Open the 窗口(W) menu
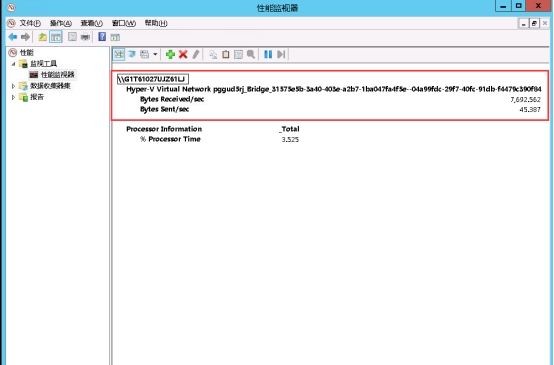 (x=124, y=23)
